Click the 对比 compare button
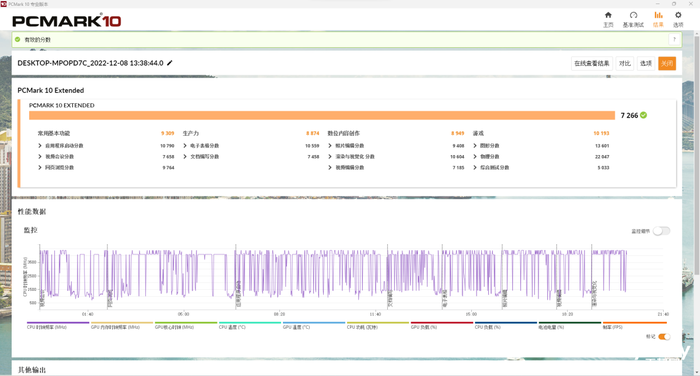Image resolution: width=700 pixels, height=376 pixels. pyautogui.click(x=625, y=63)
